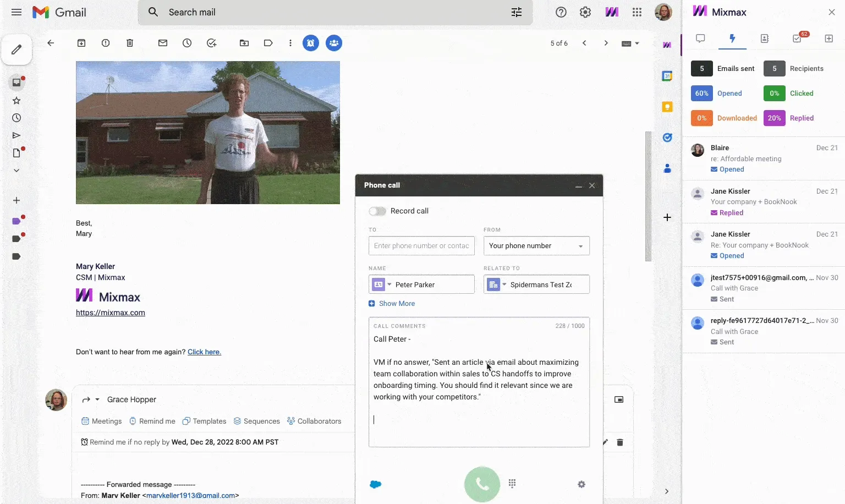Delete the email with trash icon
The width and height of the screenshot is (845, 504).
click(130, 43)
